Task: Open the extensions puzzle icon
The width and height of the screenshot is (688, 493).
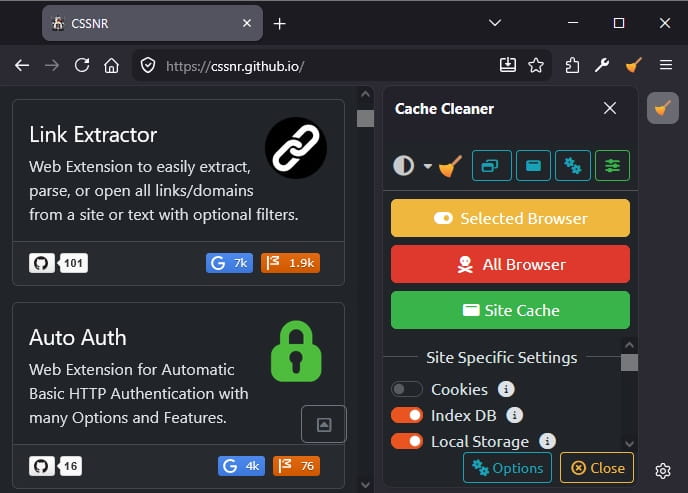Action: (572, 66)
